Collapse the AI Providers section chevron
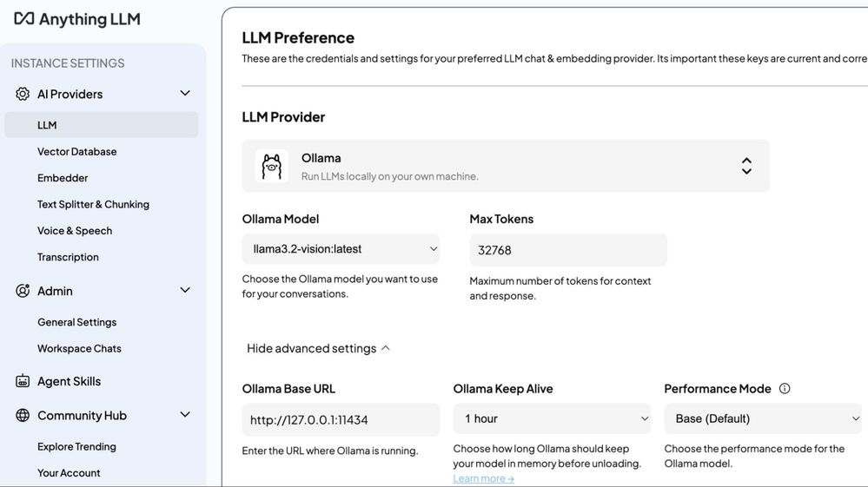This screenshot has height=487, width=868. pyautogui.click(x=185, y=93)
